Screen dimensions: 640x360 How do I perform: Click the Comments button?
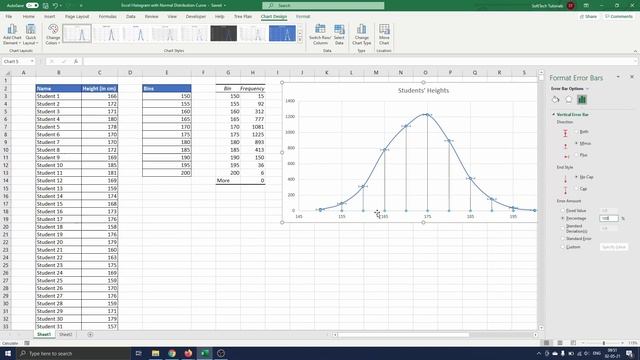point(619,16)
